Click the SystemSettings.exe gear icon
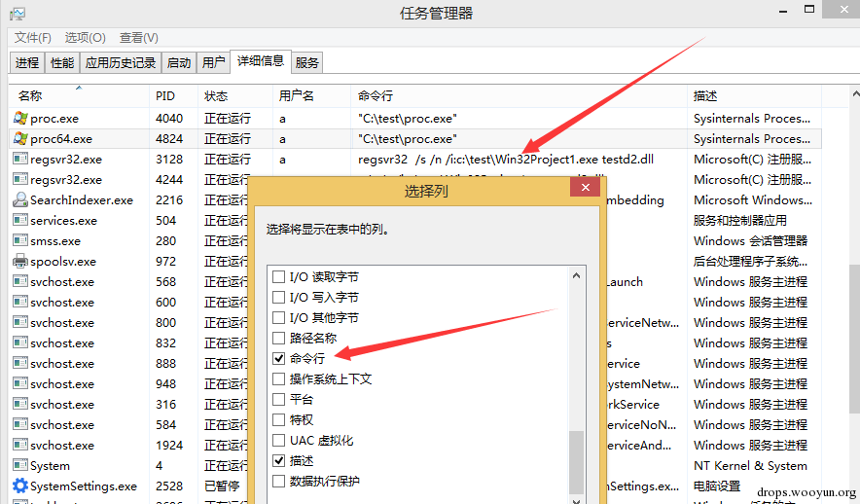This screenshot has width=860, height=504. tap(20, 486)
